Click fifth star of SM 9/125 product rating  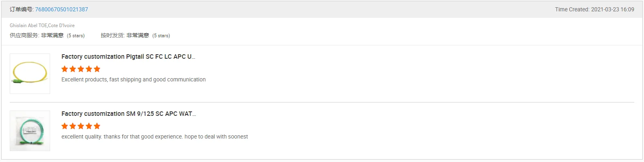tap(97, 126)
